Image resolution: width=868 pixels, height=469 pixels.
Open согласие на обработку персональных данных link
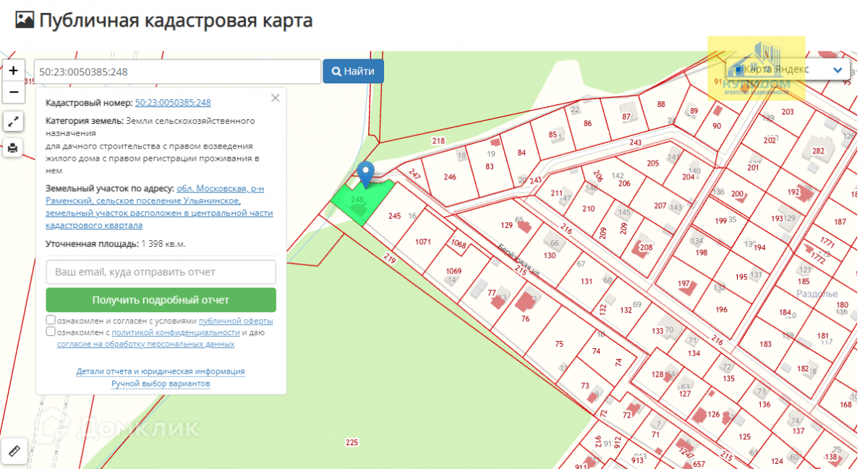(145, 344)
